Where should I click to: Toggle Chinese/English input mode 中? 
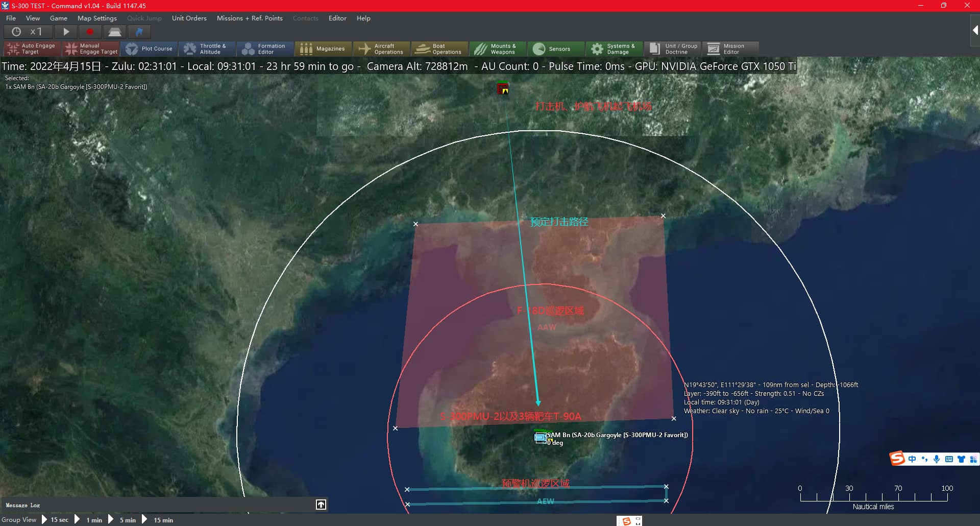pyautogui.click(x=912, y=459)
